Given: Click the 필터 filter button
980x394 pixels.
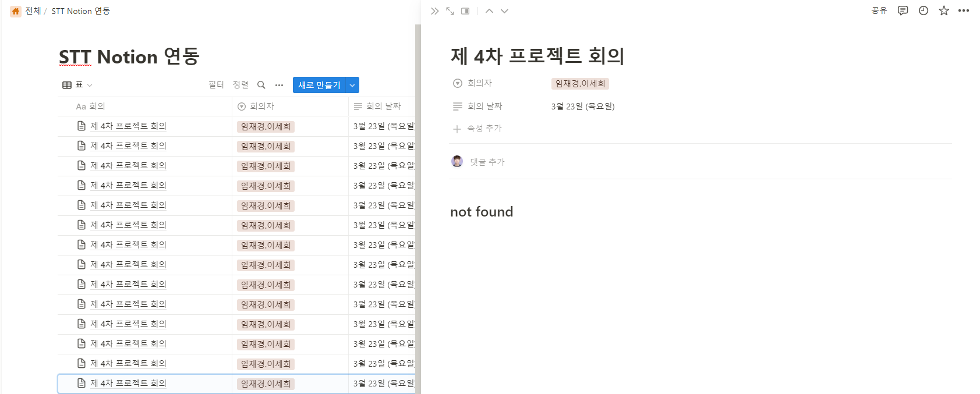Looking at the screenshot, I should pyautogui.click(x=216, y=85).
